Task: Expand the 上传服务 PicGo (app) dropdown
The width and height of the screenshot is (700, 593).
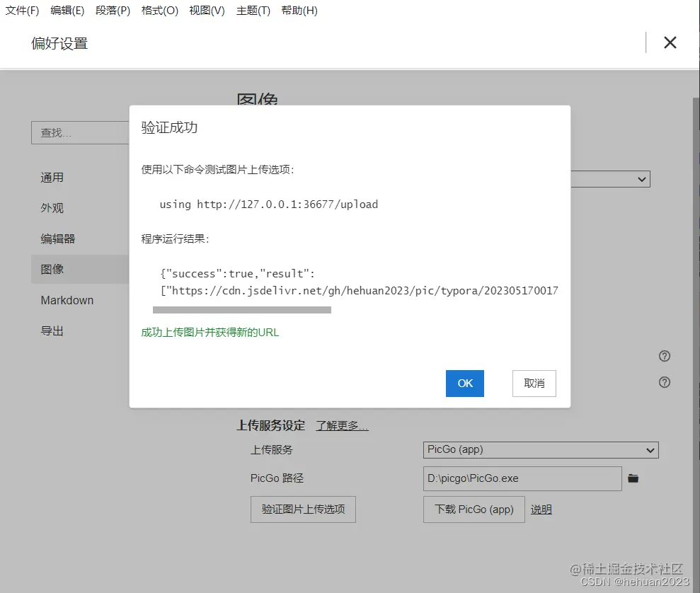Action: 541,450
